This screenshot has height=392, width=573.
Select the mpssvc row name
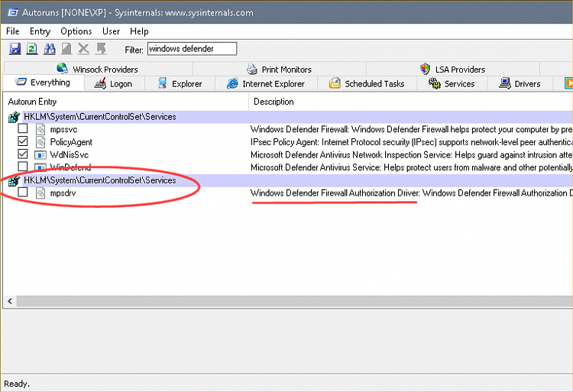[x=63, y=129]
